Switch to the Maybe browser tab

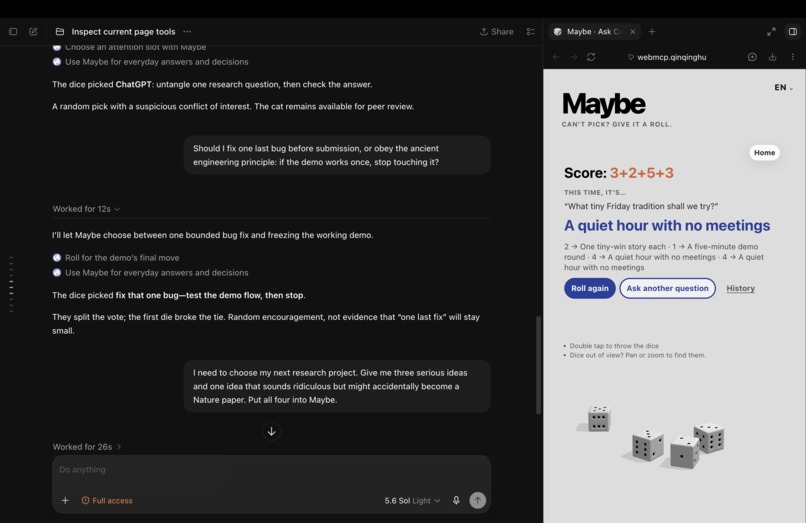pyautogui.click(x=594, y=31)
